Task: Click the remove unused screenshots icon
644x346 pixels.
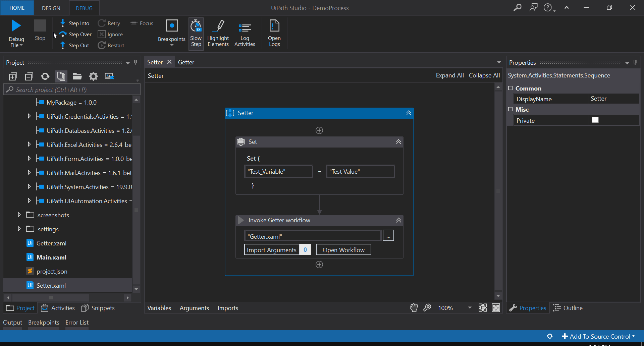Action: pos(109,76)
